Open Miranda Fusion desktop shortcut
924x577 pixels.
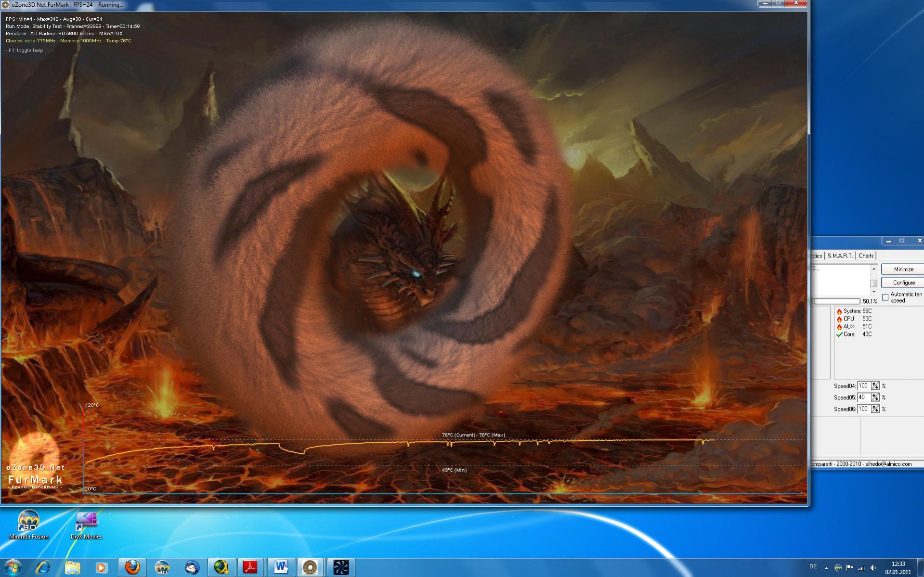point(29,525)
